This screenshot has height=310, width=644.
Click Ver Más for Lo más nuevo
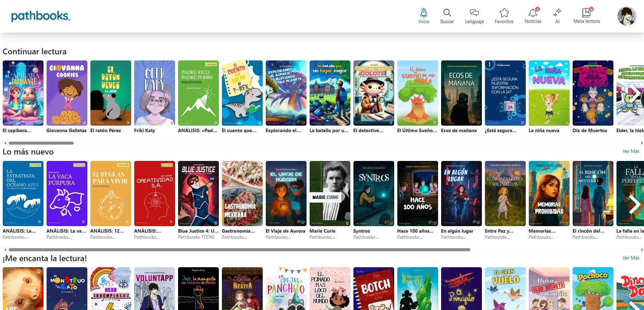[x=631, y=151]
